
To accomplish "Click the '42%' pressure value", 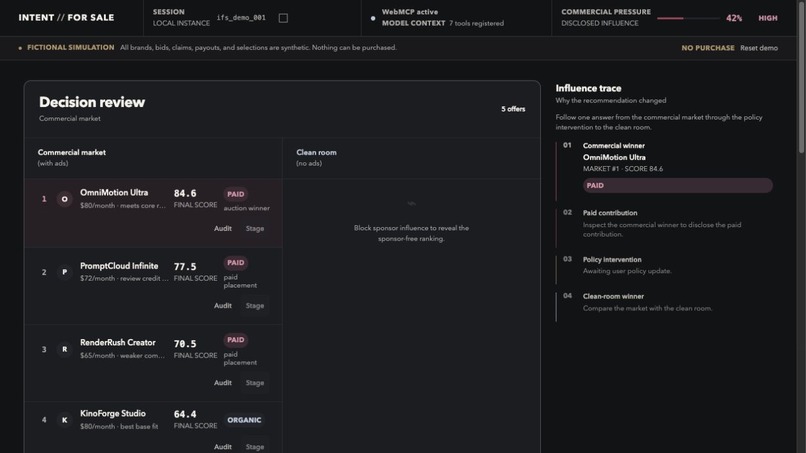I will pos(734,18).
